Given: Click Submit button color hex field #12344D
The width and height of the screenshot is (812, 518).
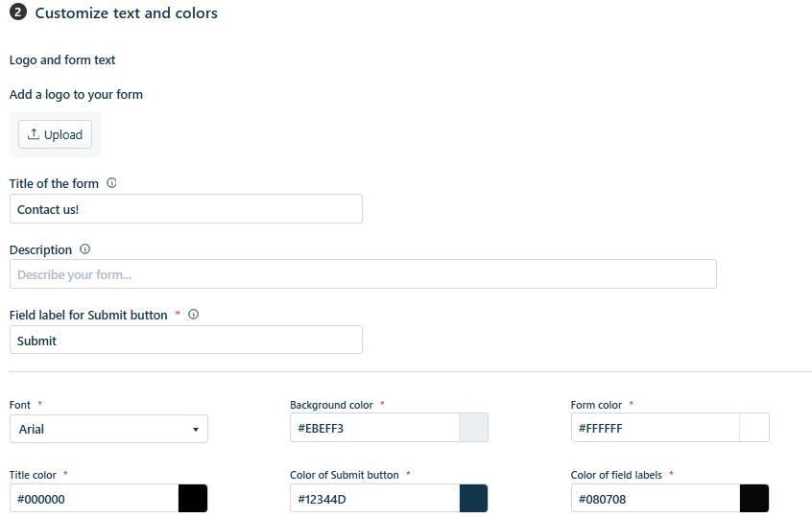Looking at the screenshot, I should pyautogui.click(x=374, y=499).
